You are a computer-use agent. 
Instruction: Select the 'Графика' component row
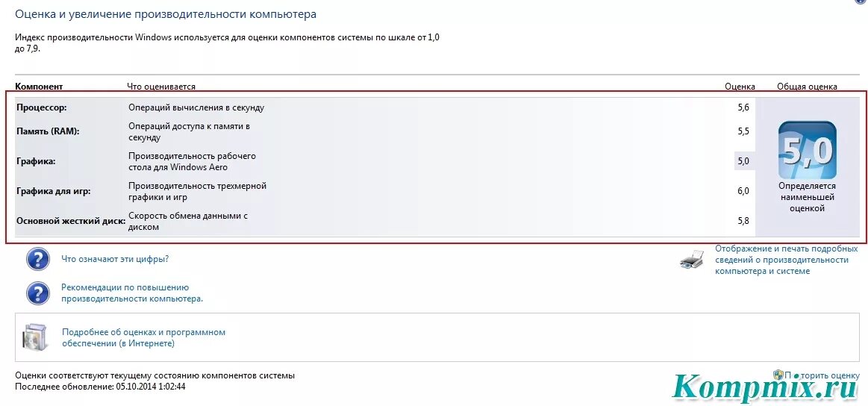click(x=385, y=161)
